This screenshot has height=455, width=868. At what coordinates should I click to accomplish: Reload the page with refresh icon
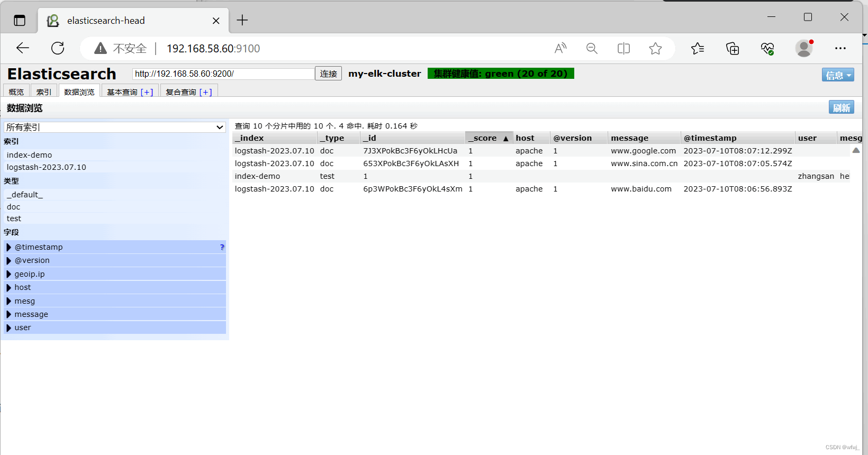(58, 48)
